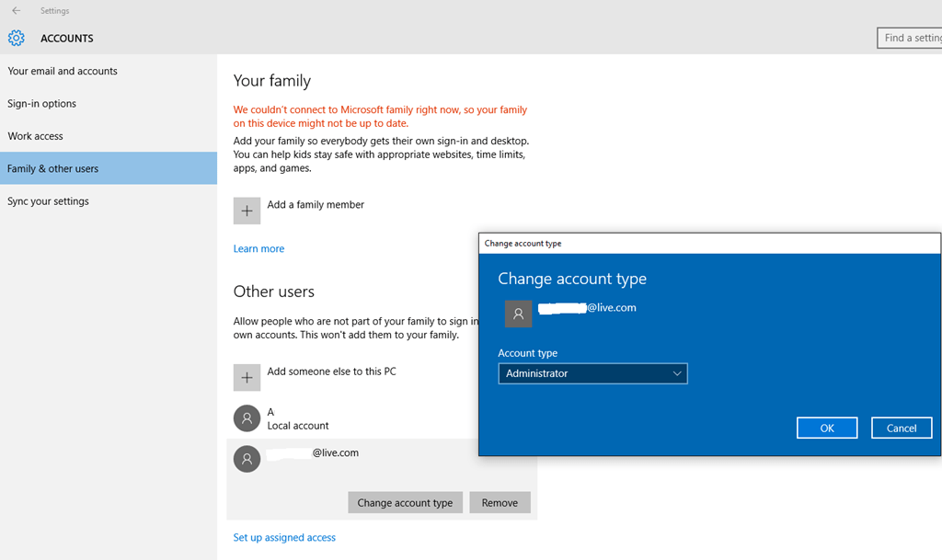The width and height of the screenshot is (942, 560).
Task: Click the Settings gear icon
Action: click(16, 38)
